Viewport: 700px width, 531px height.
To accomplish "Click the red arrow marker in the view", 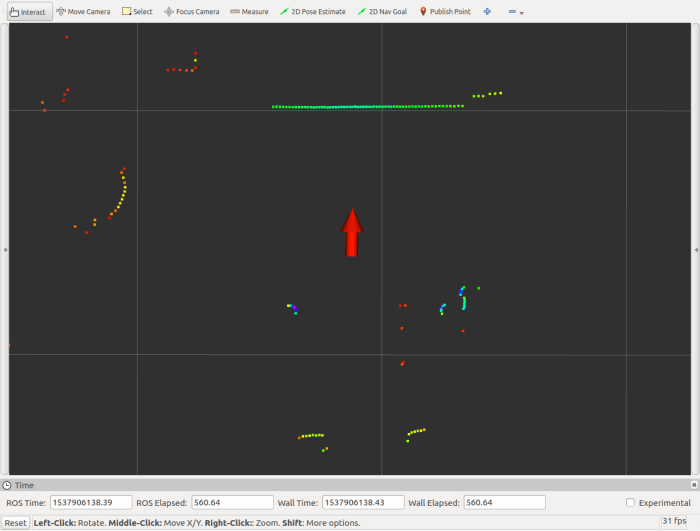I will click(x=352, y=232).
